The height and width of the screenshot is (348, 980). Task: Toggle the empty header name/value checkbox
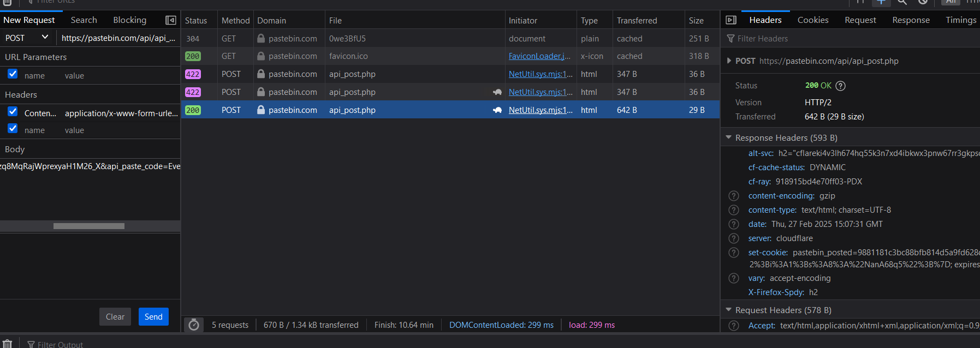tap(13, 129)
